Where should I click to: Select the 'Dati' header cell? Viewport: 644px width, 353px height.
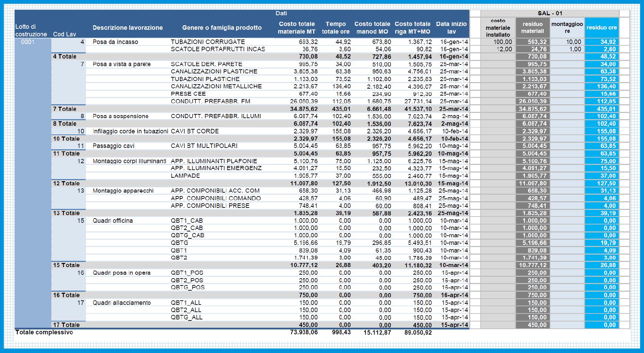pos(281,13)
